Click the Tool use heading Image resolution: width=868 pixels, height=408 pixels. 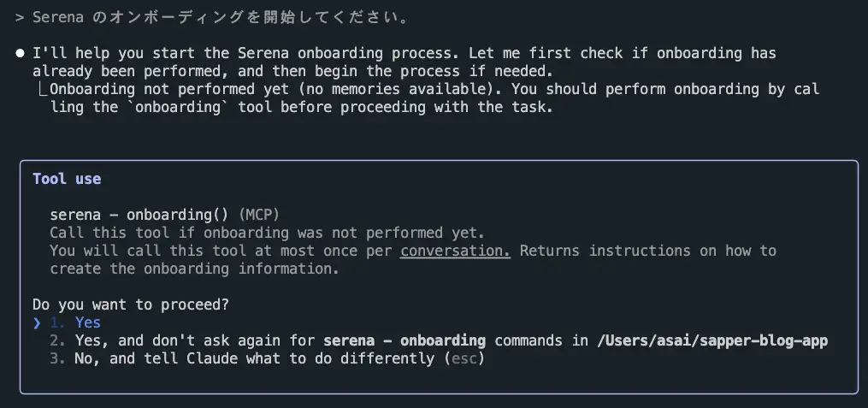click(x=67, y=179)
